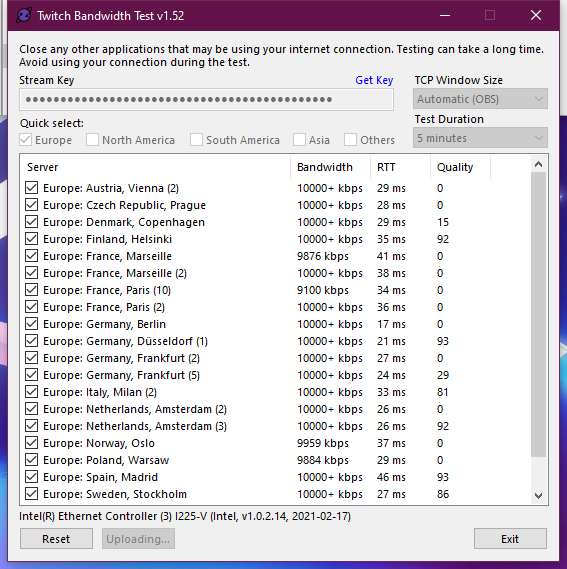Uncheck the Denmark, Copenhagen server checkbox
Viewport: 567px width, 569px height.
point(32,222)
